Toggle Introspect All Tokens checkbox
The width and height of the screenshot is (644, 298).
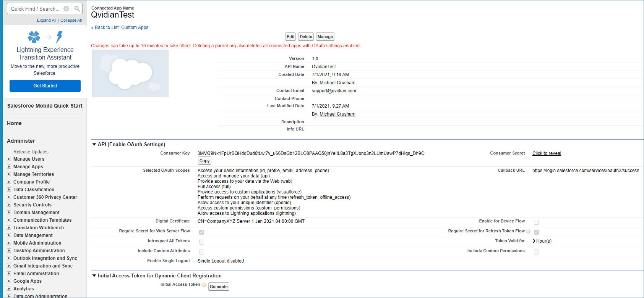201,242
